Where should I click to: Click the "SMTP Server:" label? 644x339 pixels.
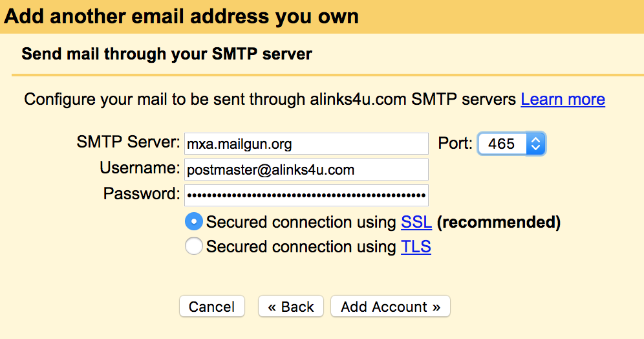128,142
